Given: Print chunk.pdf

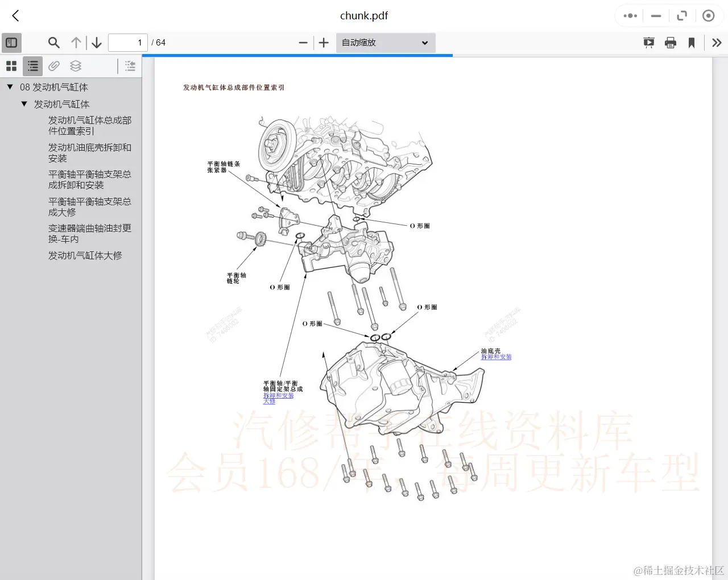Looking at the screenshot, I should coord(670,42).
